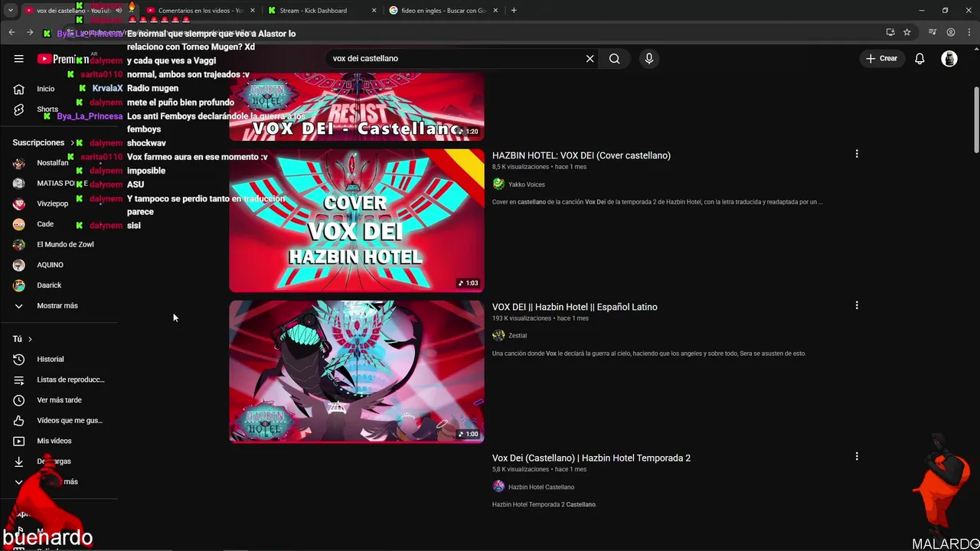Open HAZBIN HOTEL: VOX DEI (Cover castellano) title
The image size is (980, 551).
coord(581,155)
